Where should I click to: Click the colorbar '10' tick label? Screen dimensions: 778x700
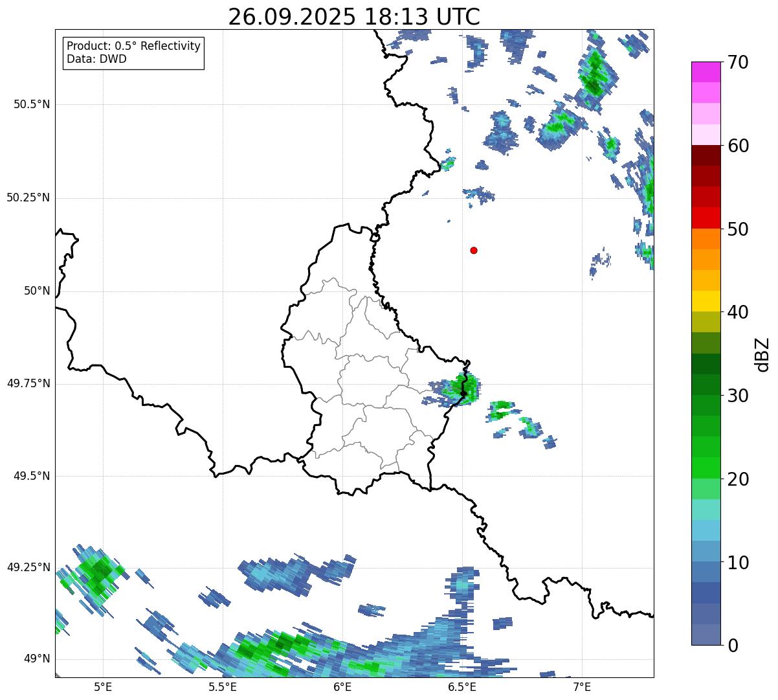coord(738,563)
